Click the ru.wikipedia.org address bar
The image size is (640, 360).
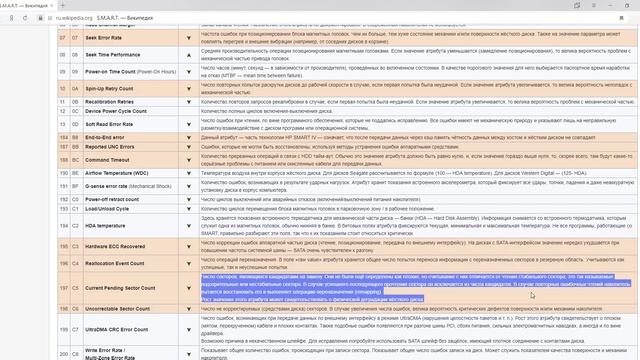coord(74,18)
